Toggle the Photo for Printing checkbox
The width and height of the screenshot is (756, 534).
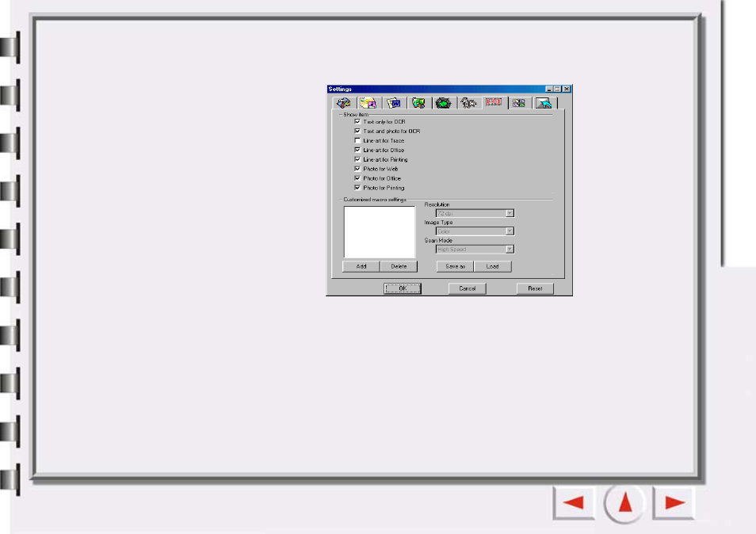(x=357, y=188)
